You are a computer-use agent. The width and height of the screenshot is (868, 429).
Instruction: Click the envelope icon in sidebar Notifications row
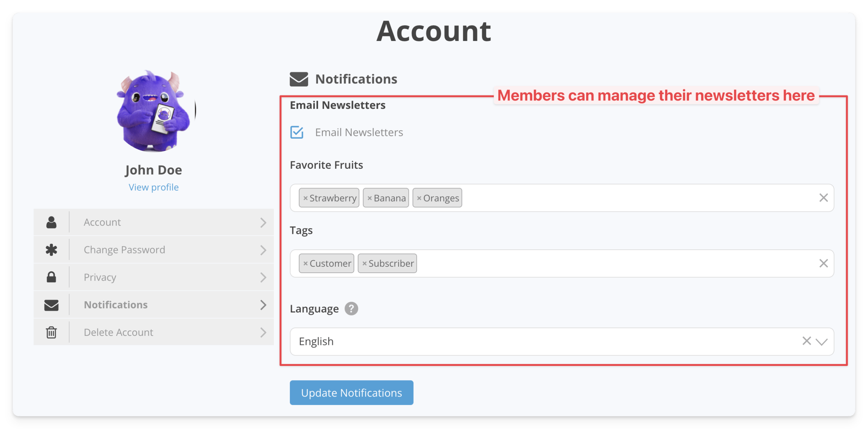(x=51, y=305)
